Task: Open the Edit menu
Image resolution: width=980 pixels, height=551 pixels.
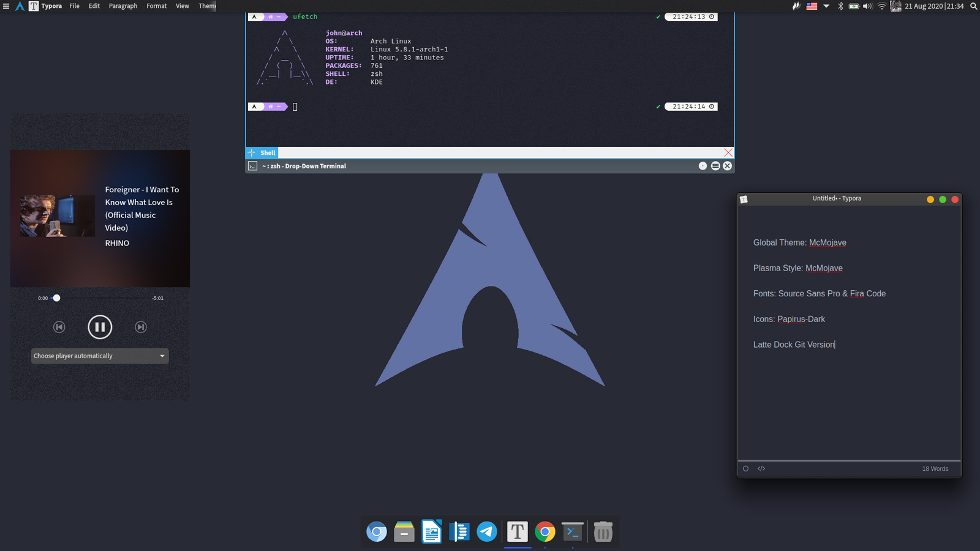Action: click(94, 6)
